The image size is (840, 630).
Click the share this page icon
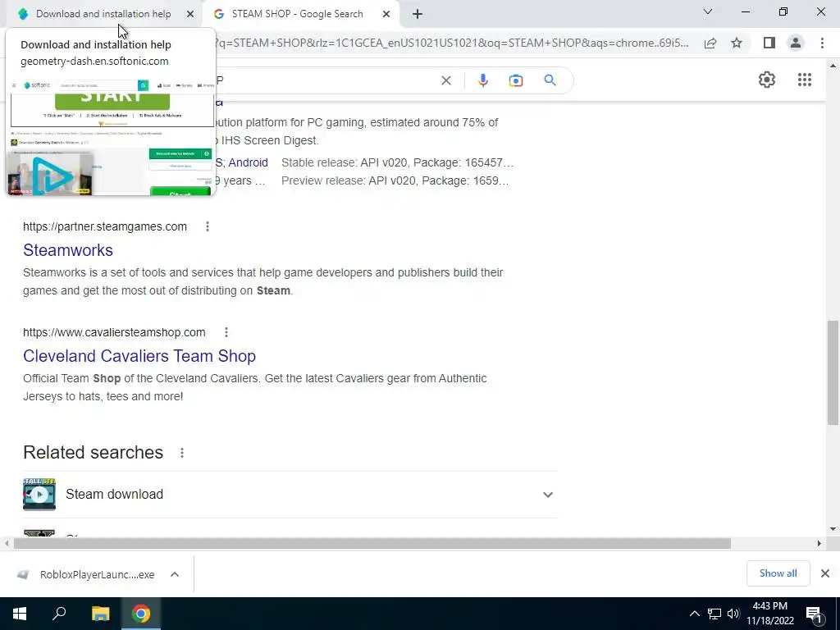(x=710, y=43)
